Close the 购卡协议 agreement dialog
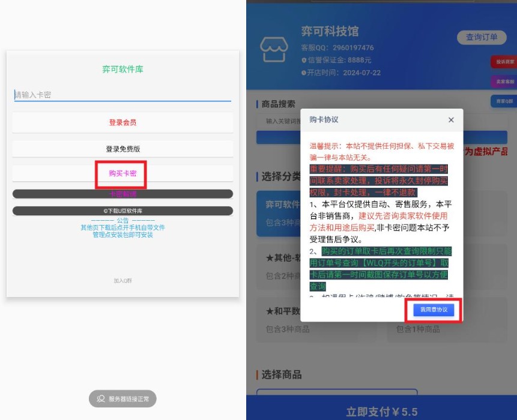517x420 pixels. (452, 119)
